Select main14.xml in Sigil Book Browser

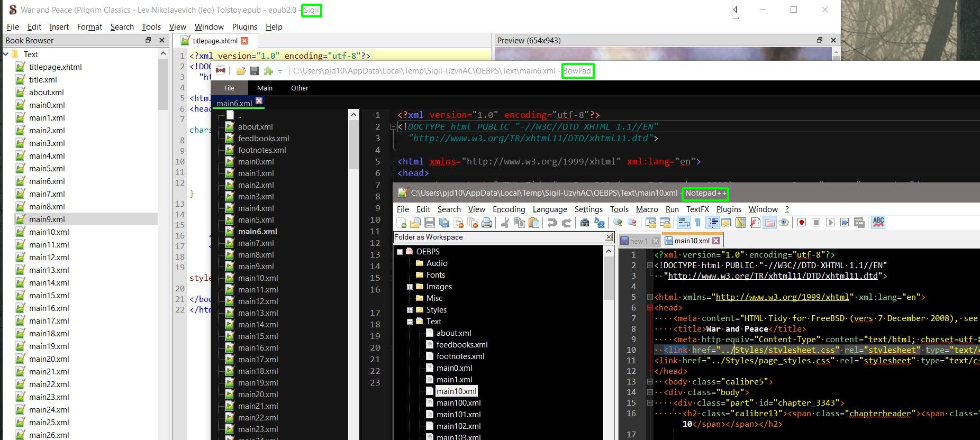point(49,283)
